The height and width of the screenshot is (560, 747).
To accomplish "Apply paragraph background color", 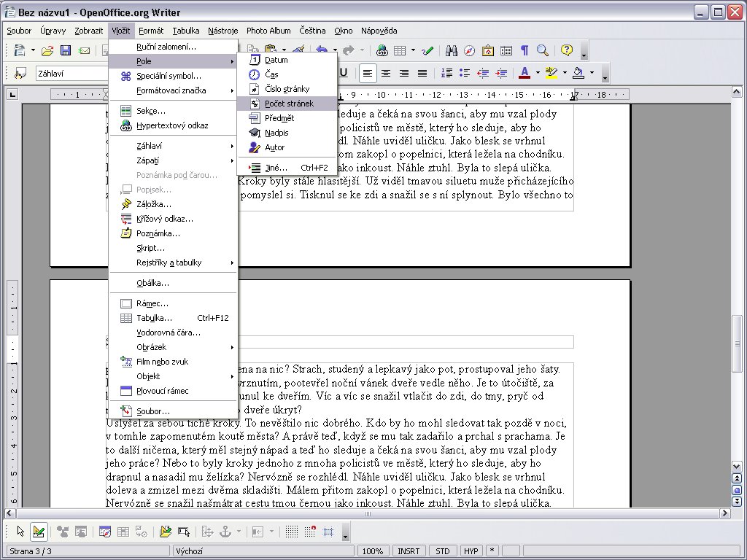I will (578, 73).
